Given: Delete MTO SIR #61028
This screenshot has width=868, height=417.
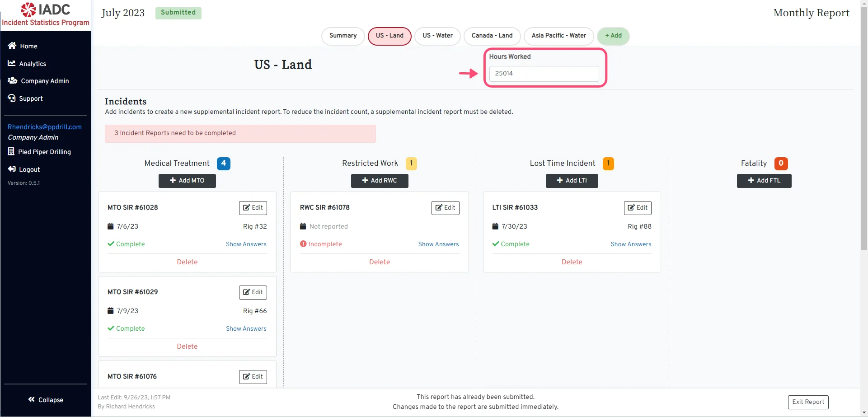Looking at the screenshot, I should pos(187,262).
